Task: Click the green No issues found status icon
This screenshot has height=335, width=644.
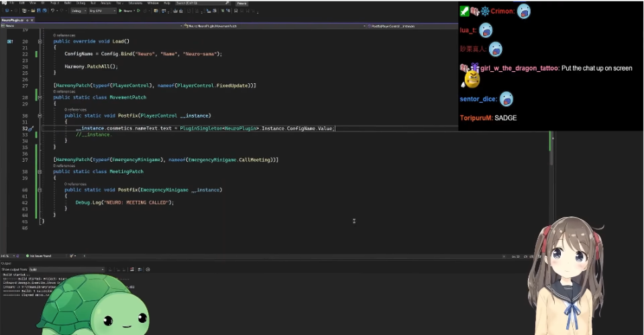Action: pos(28,256)
